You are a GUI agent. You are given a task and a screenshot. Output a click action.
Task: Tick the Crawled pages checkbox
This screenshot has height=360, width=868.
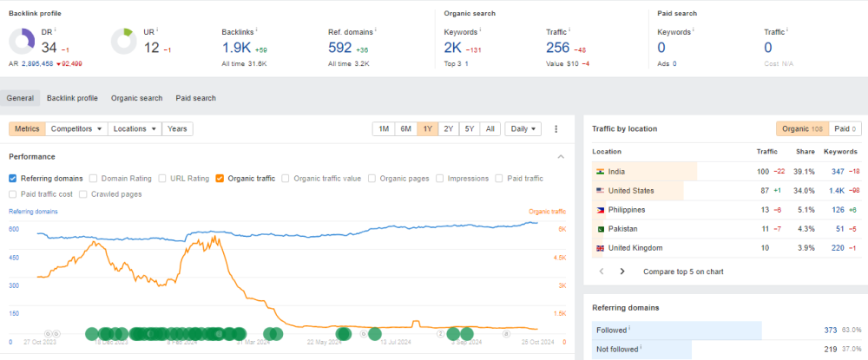[x=83, y=194]
